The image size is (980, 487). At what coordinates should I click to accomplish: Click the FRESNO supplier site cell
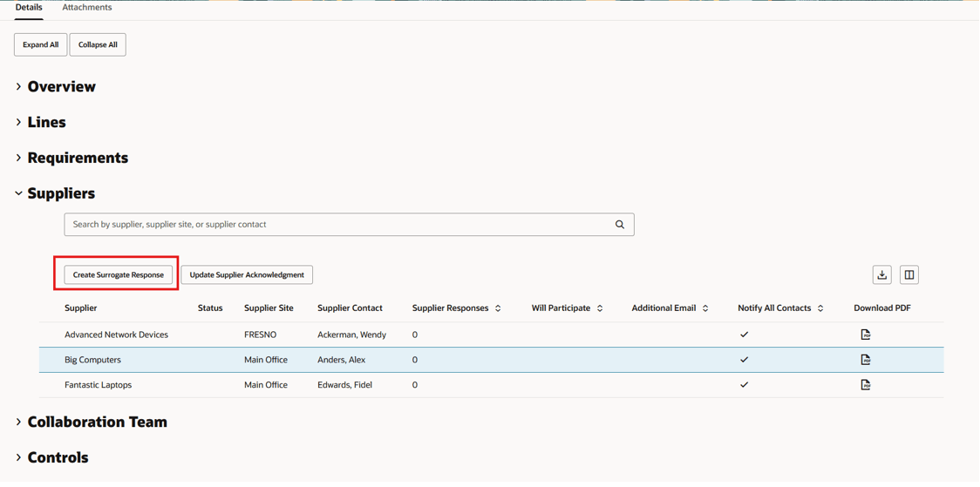click(x=260, y=335)
